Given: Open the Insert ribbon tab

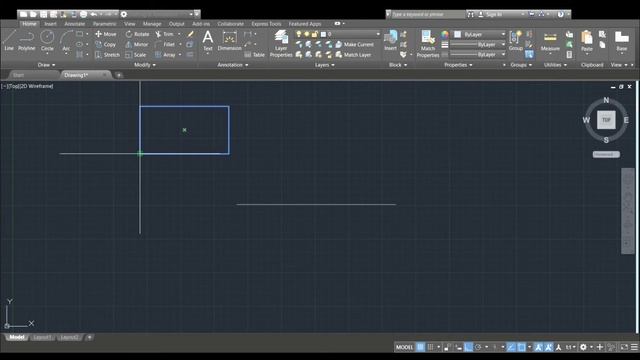Looking at the screenshot, I should click(x=50, y=24).
